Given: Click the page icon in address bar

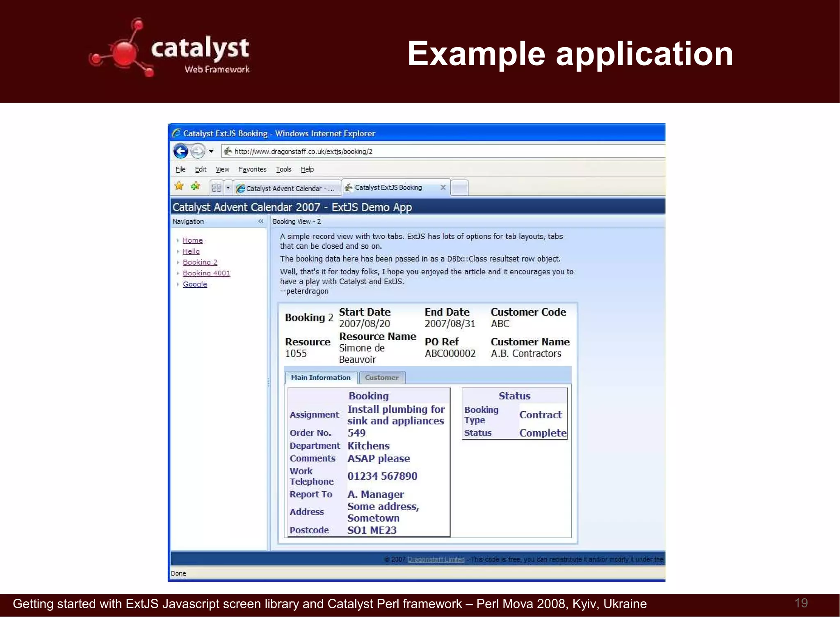Looking at the screenshot, I should [228, 151].
